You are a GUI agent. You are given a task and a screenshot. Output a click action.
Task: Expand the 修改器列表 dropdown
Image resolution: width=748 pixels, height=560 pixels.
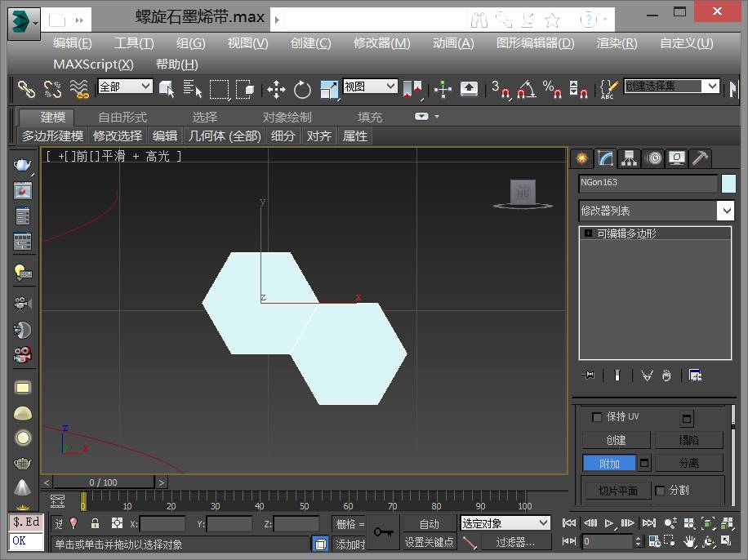(726, 211)
